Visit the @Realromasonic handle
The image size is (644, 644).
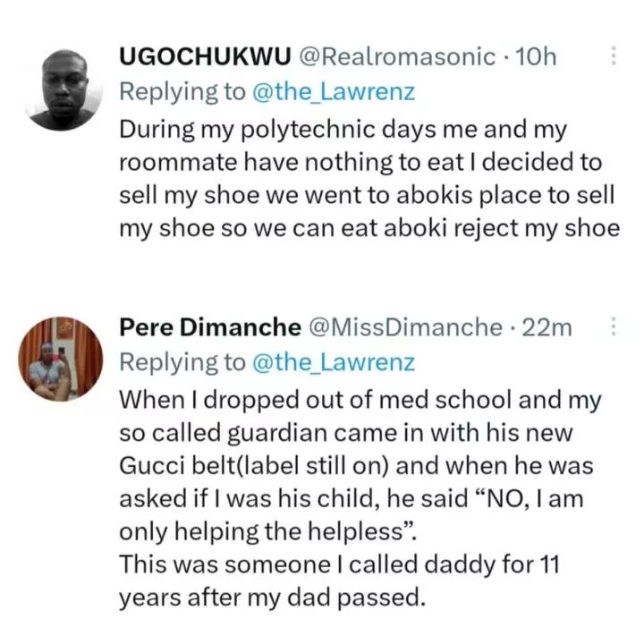coord(397,56)
